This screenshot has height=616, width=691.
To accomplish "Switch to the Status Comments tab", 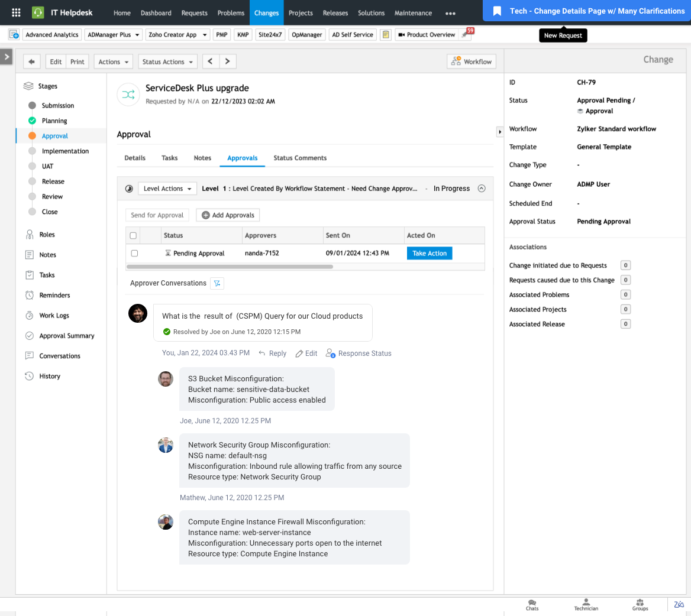I will pos(300,158).
